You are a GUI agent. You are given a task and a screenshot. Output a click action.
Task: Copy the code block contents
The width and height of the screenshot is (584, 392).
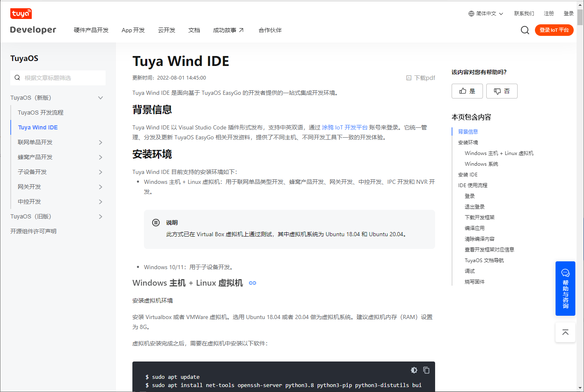point(426,370)
